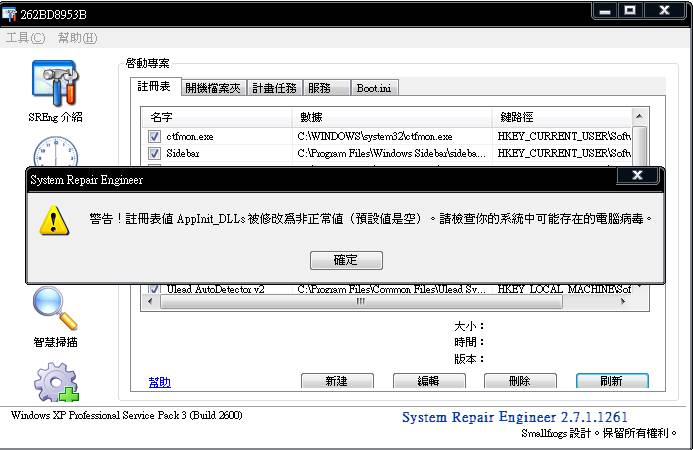Screen dimensions: 693x450
Task: Click the 智慧掃描 label
Action: [x=55, y=342]
